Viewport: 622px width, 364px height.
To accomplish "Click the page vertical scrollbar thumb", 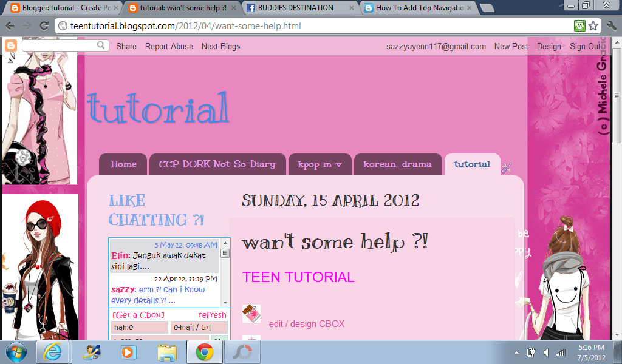I will tap(617, 95).
